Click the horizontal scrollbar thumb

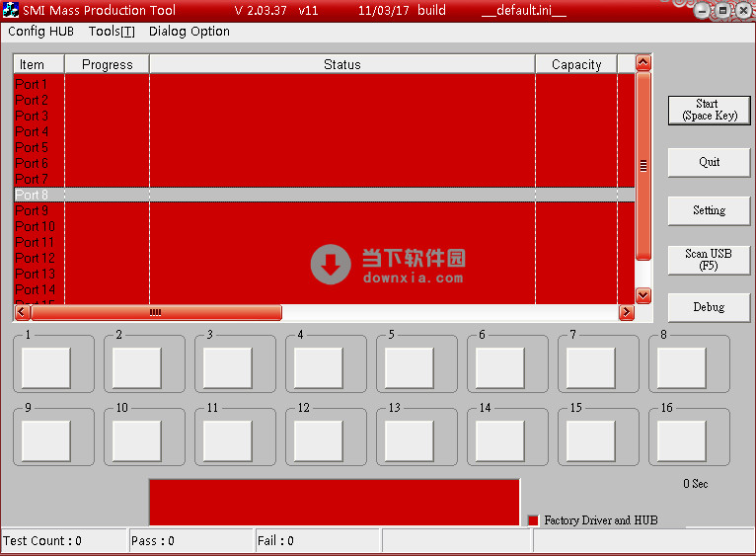(x=156, y=312)
